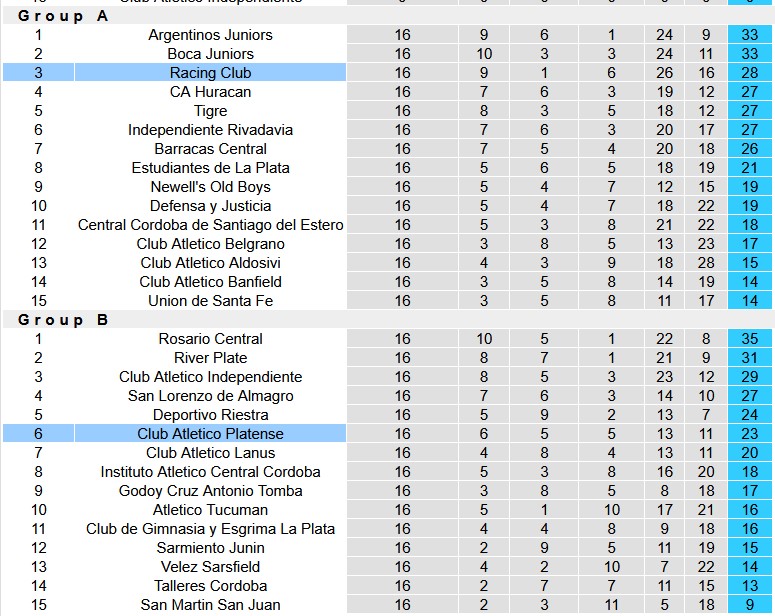
Task: Click Club de Gimnasia y Esgrima La Plata
Action: click(210, 528)
